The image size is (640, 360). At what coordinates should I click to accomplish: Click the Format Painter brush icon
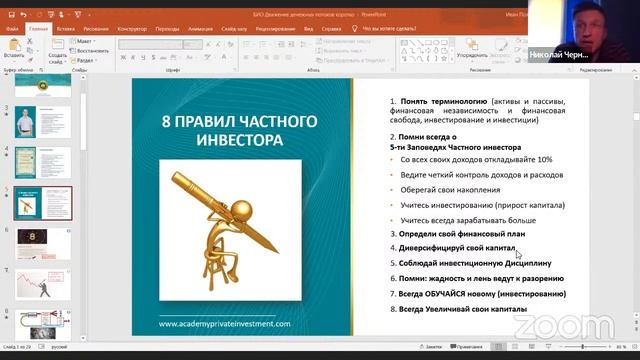[30, 60]
